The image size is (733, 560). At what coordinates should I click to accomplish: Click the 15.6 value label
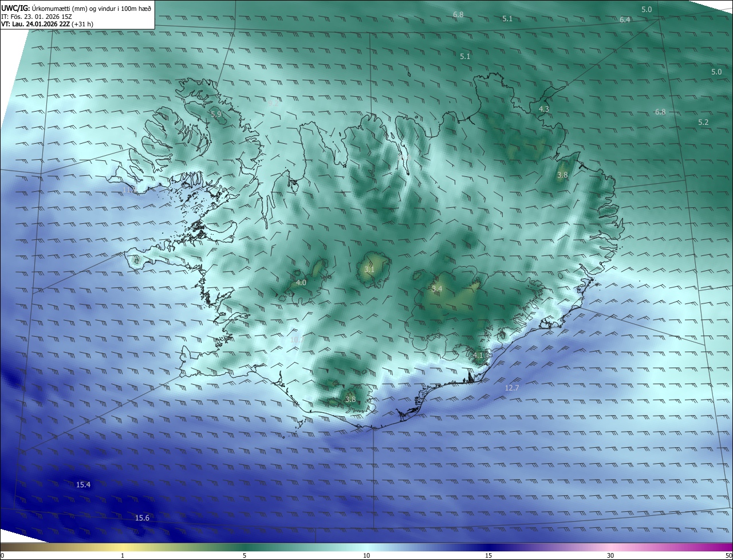(x=142, y=518)
